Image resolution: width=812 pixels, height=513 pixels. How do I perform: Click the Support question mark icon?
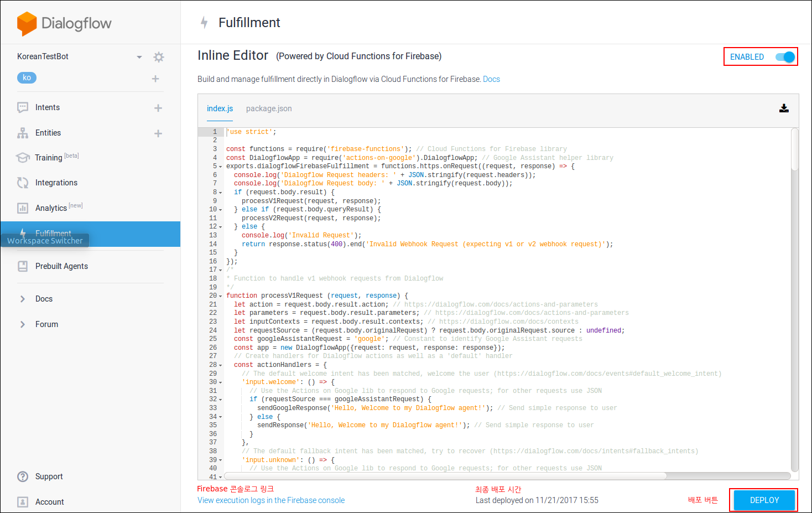[23, 476]
